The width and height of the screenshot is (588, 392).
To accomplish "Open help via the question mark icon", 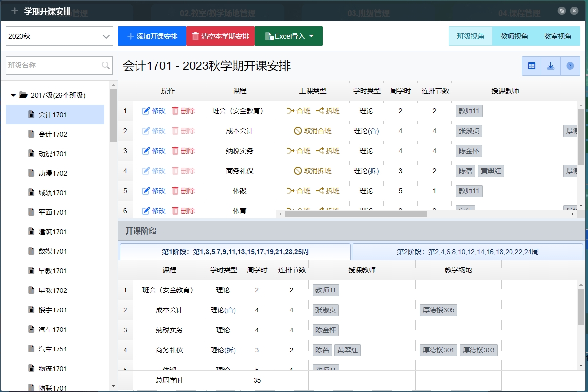I will 570,66.
